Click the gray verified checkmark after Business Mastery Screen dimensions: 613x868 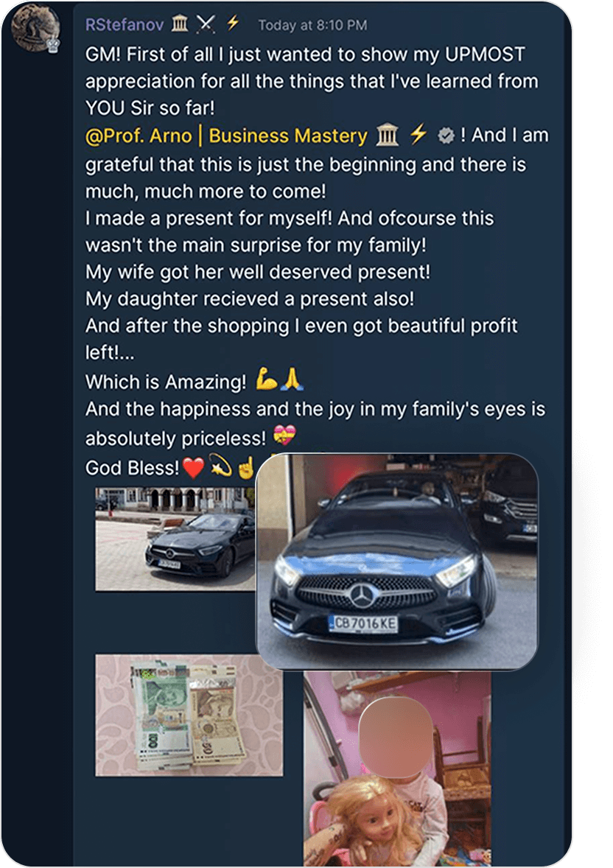pos(445,136)
